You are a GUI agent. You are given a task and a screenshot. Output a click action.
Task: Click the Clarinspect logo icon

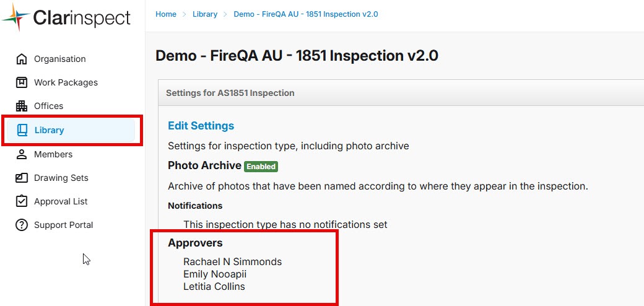17,17
